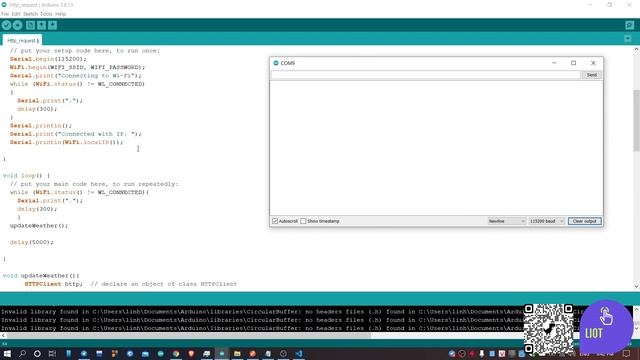Screen dimensions: 640x360
Task: Click the updateWeather(); call line in loop
Action: click(39, 226)
